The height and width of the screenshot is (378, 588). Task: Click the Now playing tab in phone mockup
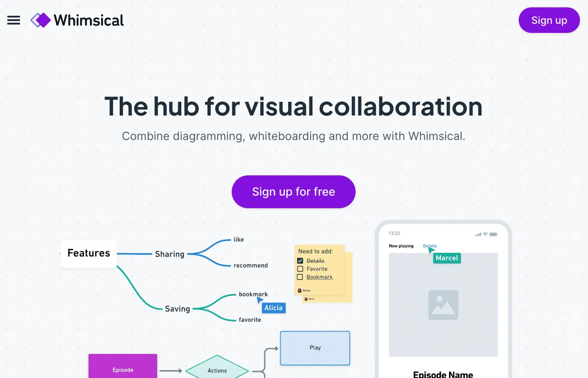coord(401,246)
